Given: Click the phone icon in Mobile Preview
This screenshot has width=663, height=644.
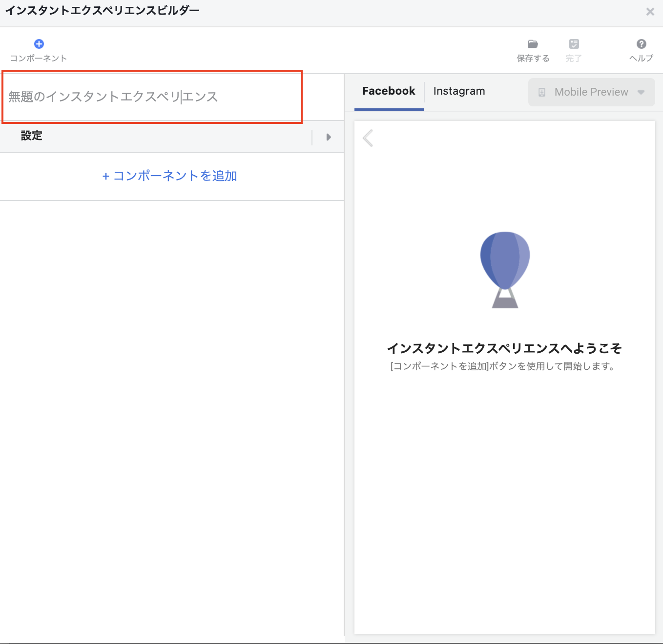Looking at the screenshot, I should [542, 92].
